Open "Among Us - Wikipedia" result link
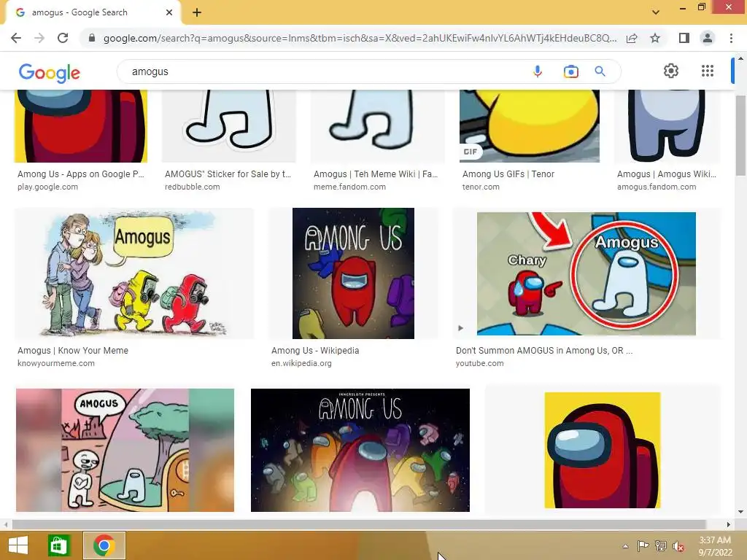747x560 pixels. (x=315, y=351)
